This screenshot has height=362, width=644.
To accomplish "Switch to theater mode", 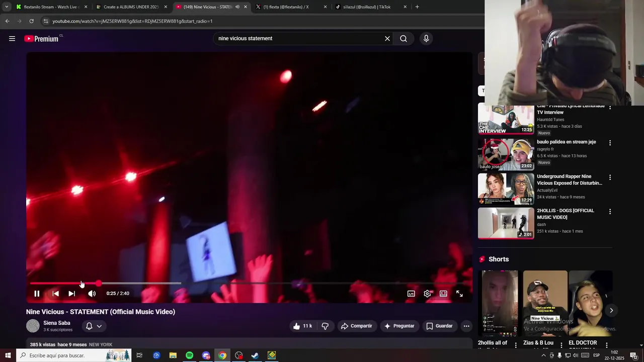I will pyautogui.click(x=443, y=294).
